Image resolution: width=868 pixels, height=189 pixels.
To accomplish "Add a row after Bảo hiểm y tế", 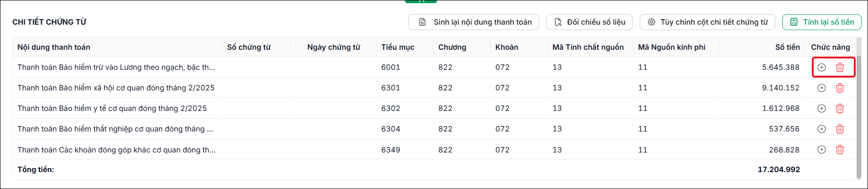I will [821, 109].
